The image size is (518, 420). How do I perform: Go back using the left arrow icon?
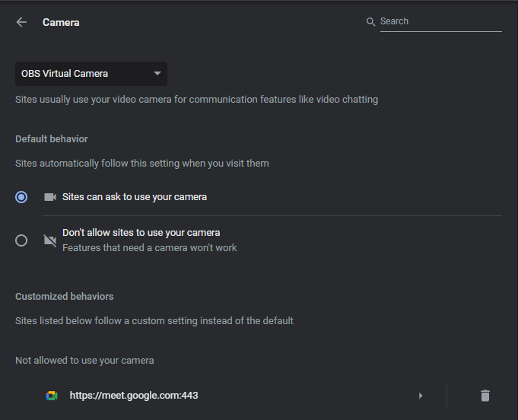click(21, 22)
